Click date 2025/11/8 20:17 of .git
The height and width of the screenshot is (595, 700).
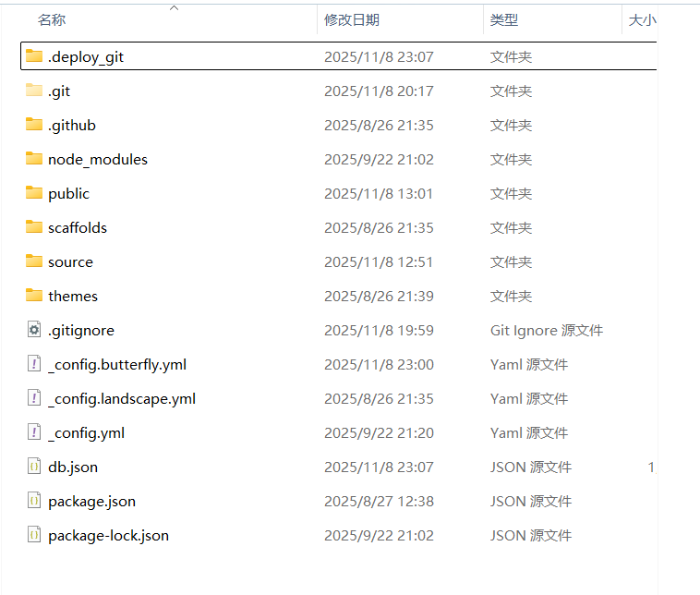[379, 91]
